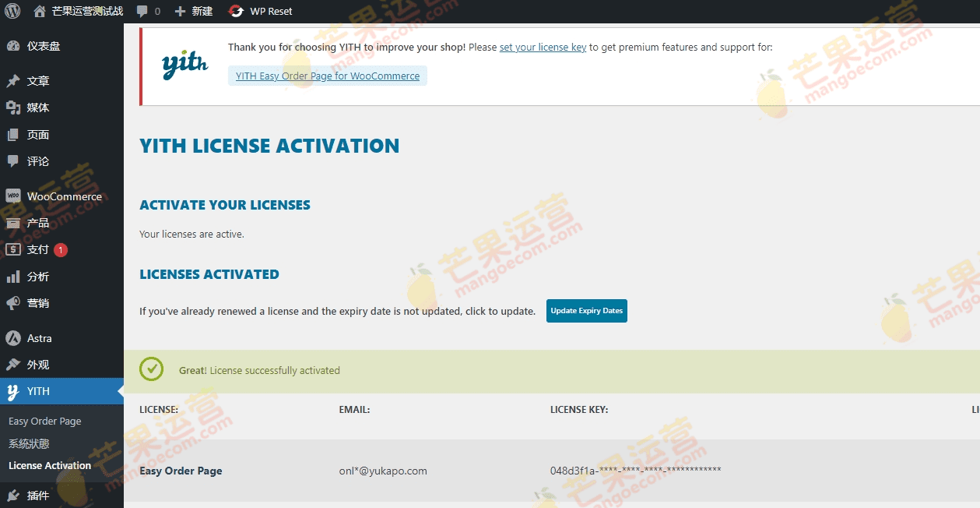The image size is (980, 508).
Task: Click the YITH LICENSE ACTIVATION heading
Action: click(x=269, y=146)
